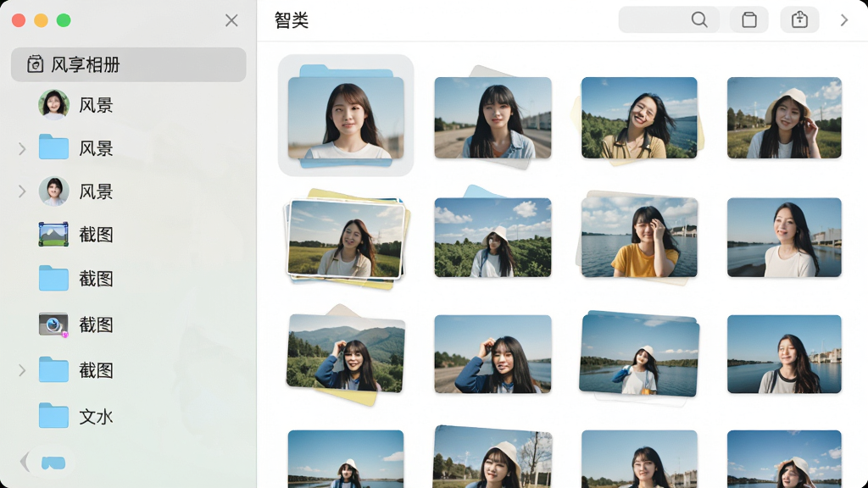Expand the 风景 folder row chevron
Screen dimensions: 868x488
(21, 148)
